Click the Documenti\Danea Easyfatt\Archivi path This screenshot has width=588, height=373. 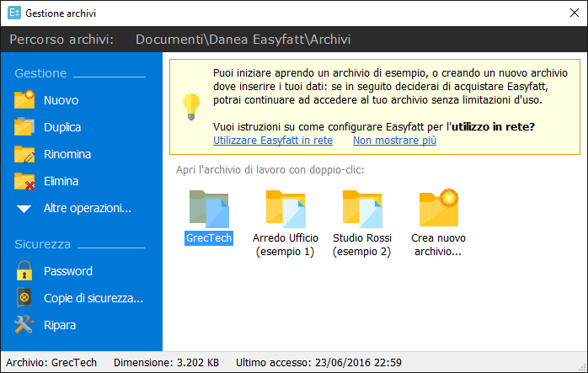coord(243,40)
